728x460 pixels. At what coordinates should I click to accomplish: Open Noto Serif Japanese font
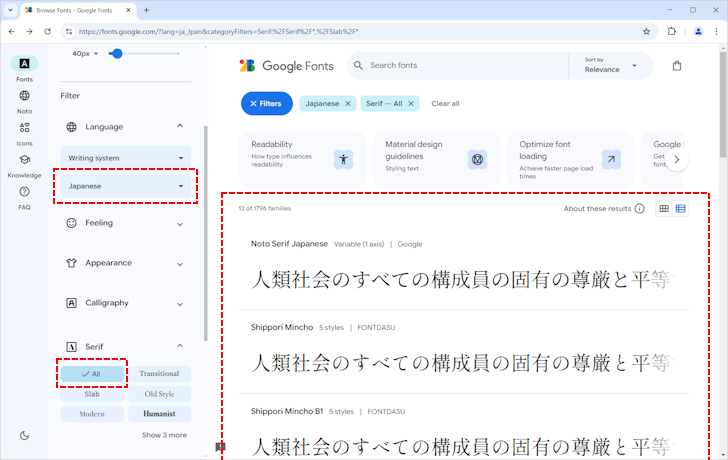pyautogui.click(x=289, y=244)
